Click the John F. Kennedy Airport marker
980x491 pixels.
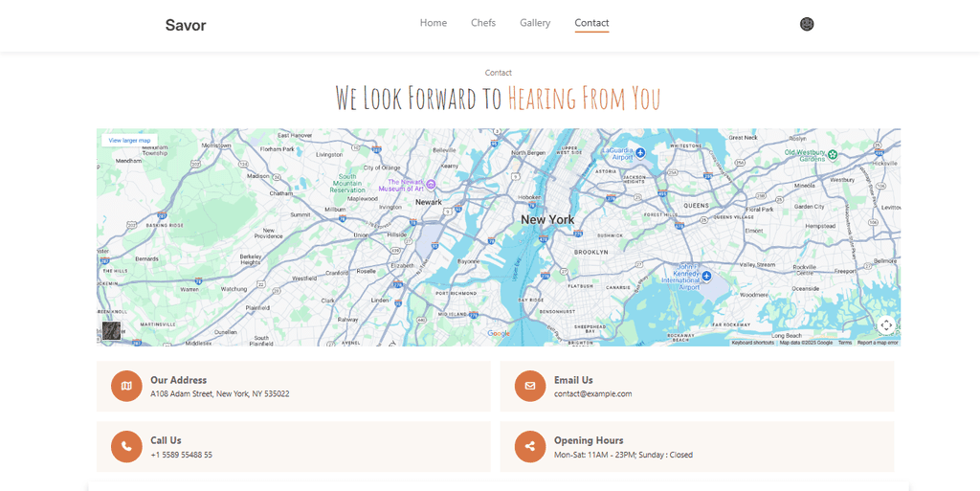point(706,276)
